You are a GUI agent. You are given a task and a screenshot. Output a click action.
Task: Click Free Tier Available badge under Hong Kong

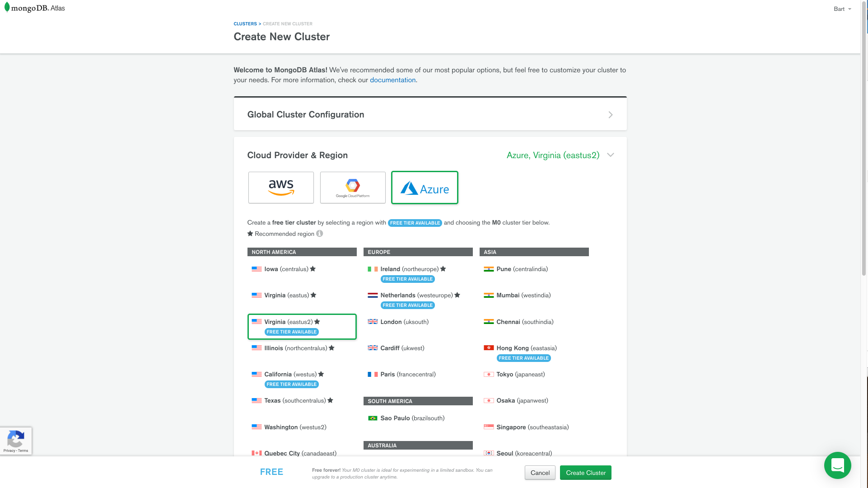click(524, 358)
